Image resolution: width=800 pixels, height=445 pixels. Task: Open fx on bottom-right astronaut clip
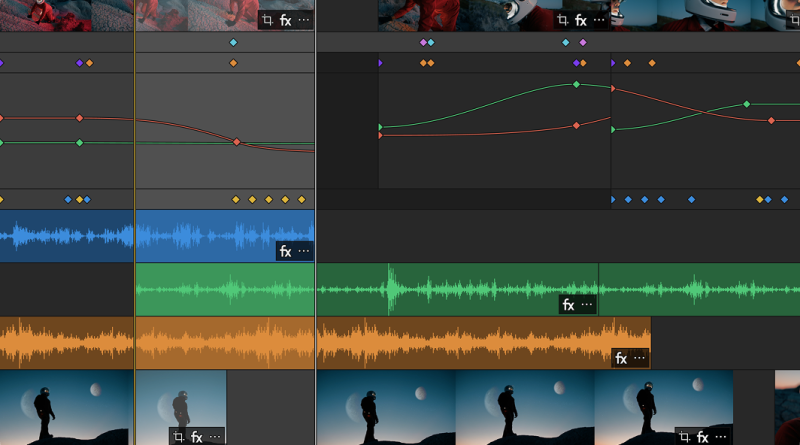[x=703, y=436]
